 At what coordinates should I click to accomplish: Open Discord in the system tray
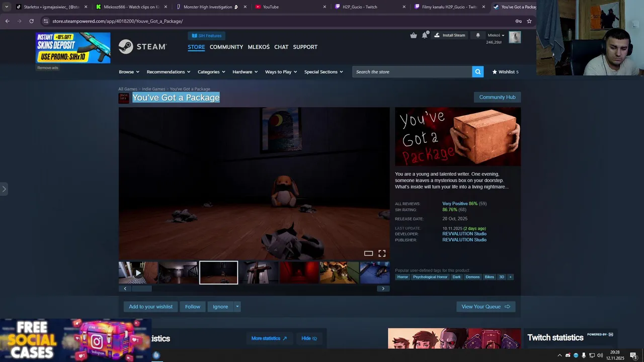pos(568,355)
